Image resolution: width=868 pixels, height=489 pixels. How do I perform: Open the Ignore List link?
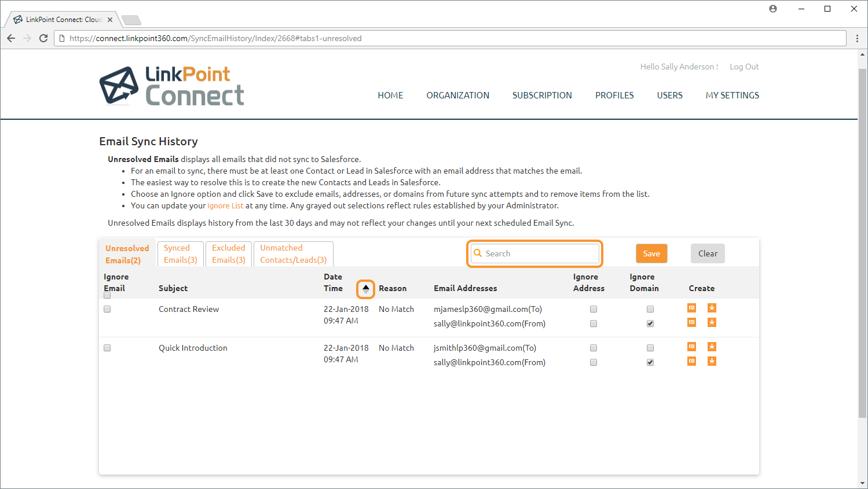click(225, 205)
